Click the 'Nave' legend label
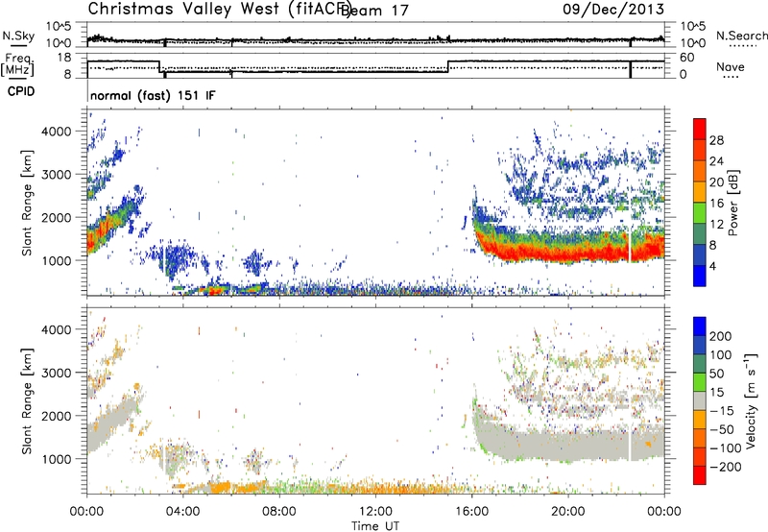Screen dimensions: 768x532 click(730, 66)
